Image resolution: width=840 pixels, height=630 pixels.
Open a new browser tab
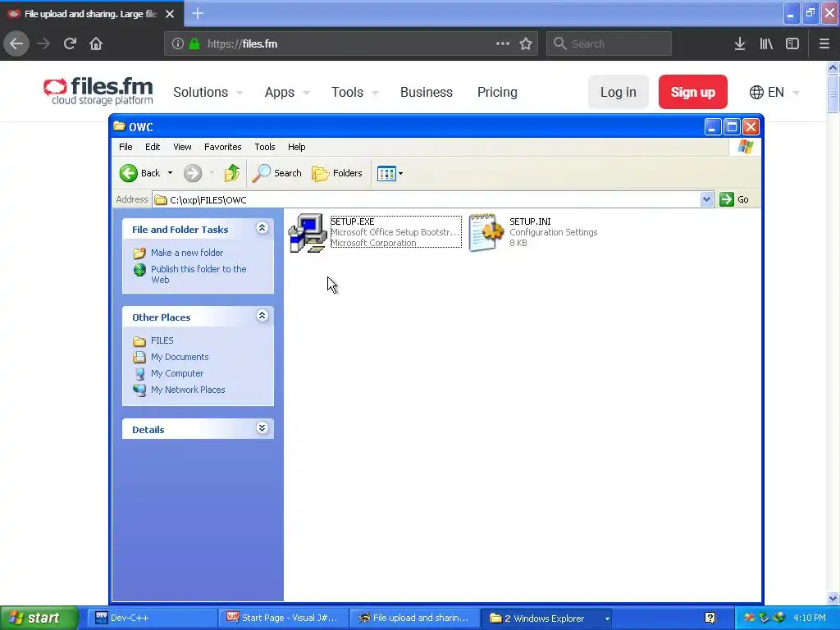(x=198, y=13)
